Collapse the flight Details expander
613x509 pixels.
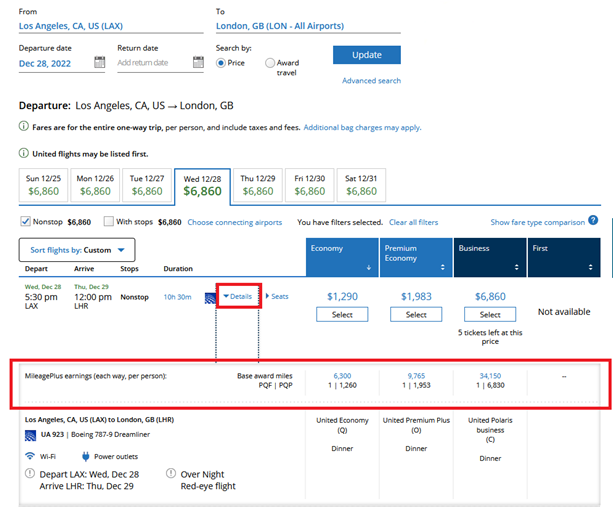point(238,297)
